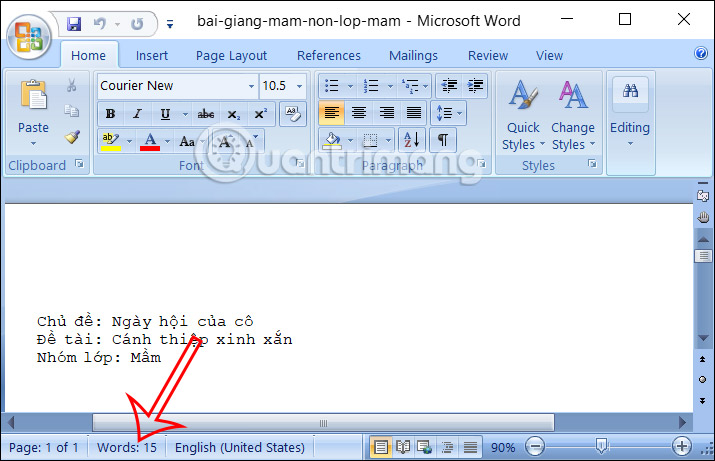Open the References tab
The height and width of the screenshot is (461, 715).
pos(329,56)
